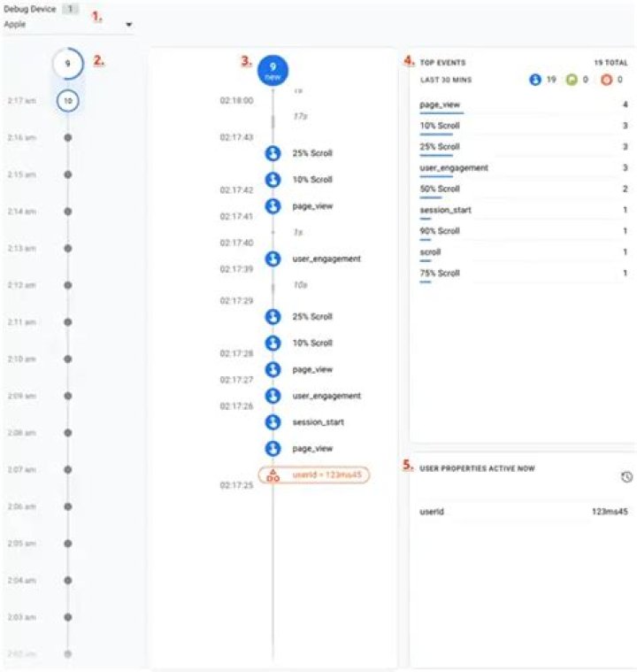Viewport: 637px width, 672px height.
Task: Open the page_view event icon just below session_start
Action: click(272, 449)
